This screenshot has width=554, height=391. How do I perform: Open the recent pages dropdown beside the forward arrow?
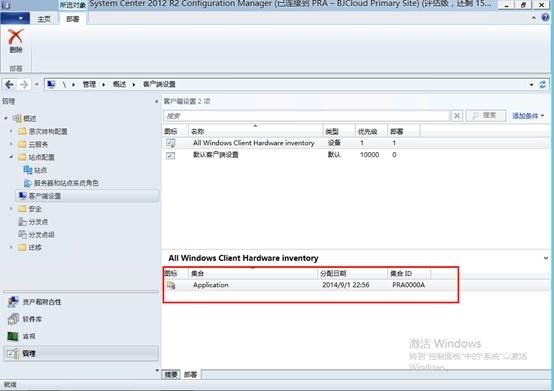point(37,84)
